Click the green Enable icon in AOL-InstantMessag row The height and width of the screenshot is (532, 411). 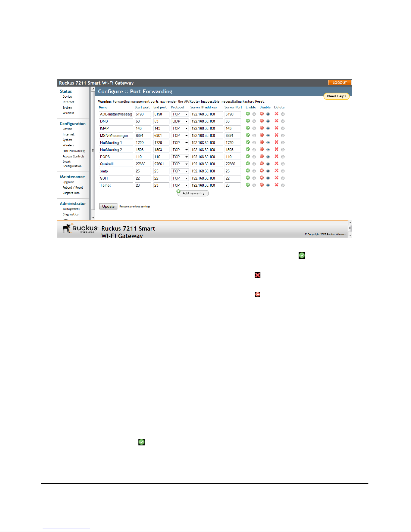248,114
